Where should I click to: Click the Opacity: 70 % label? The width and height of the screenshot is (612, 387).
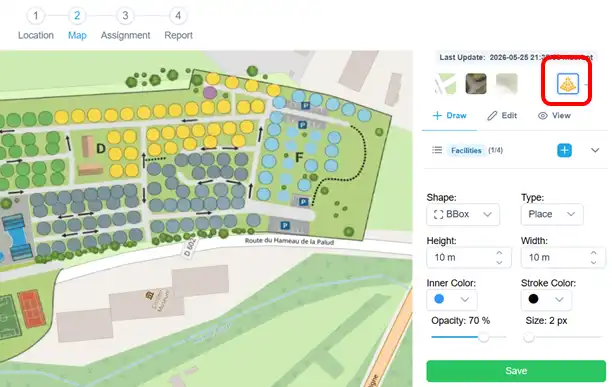461,321
